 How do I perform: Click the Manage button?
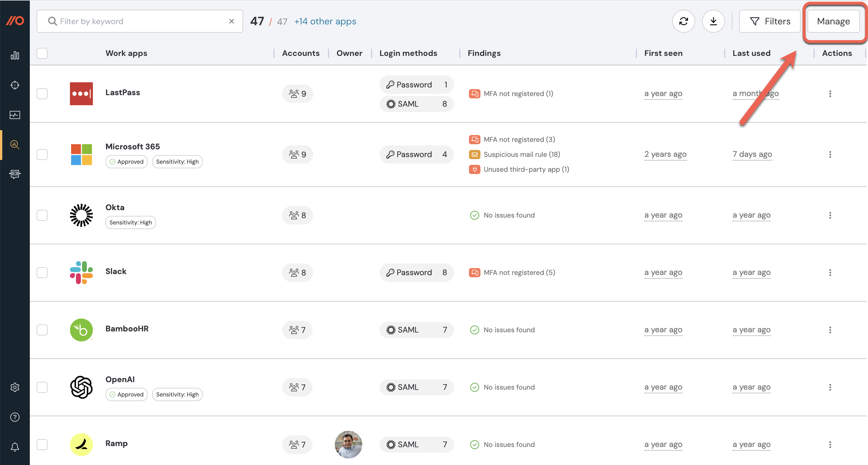click(x=833, y=21)
